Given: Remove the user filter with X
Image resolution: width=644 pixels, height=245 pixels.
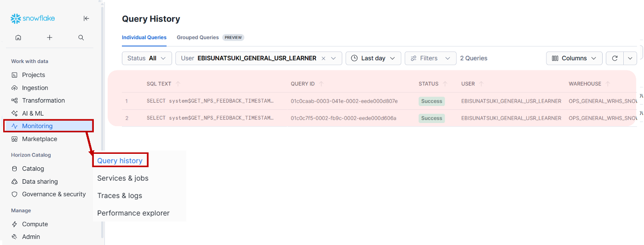Looking at the screenshot, I should (323, 58).
